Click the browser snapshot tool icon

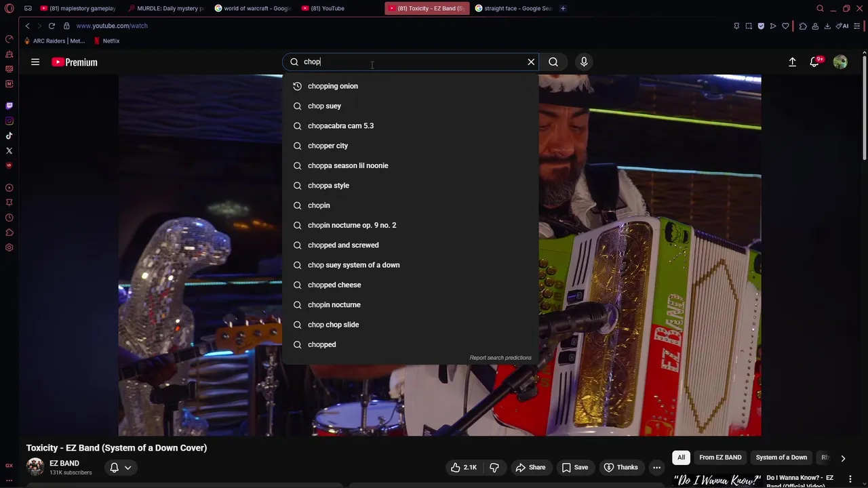pyautogui.click(x=749, y=26)
